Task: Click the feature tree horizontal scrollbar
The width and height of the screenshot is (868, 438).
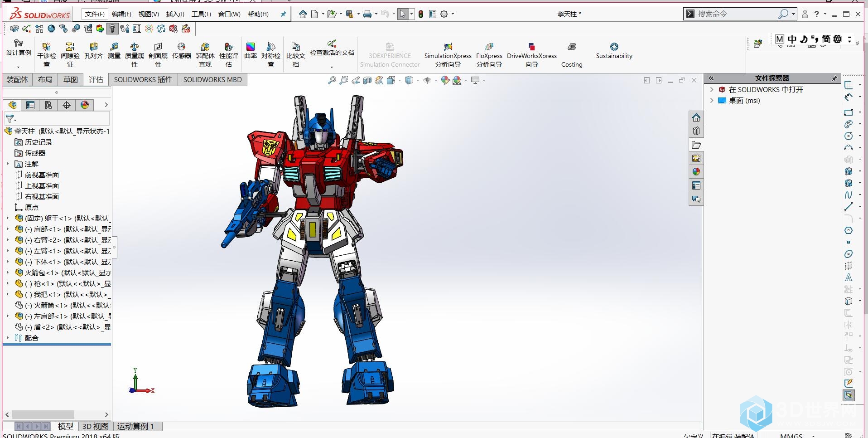Action: coord(43,414)
